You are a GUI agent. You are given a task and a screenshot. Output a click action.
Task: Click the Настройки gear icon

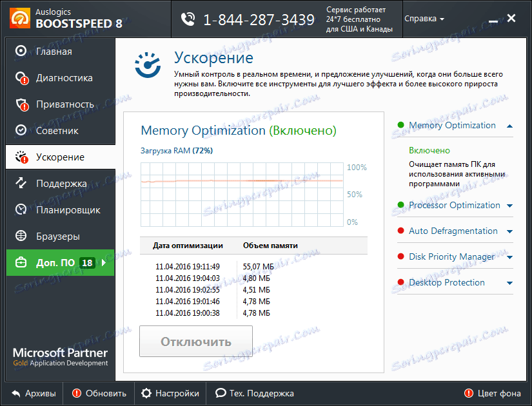(146, 393)
